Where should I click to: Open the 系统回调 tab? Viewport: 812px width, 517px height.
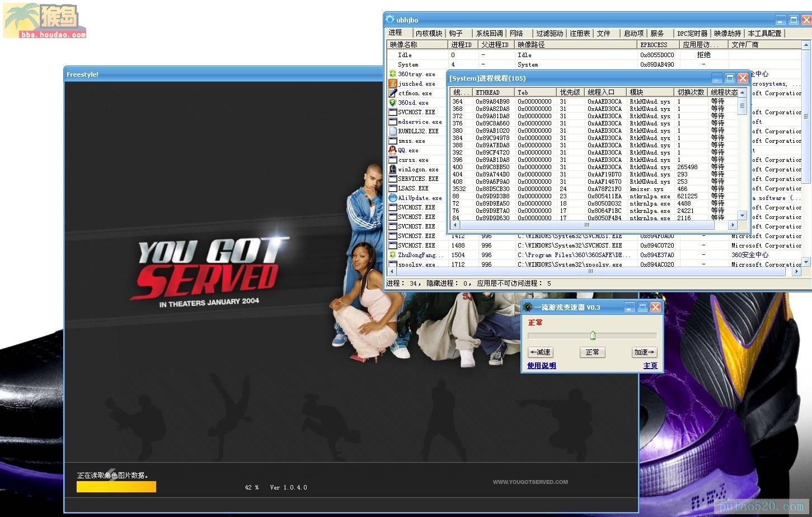pyautogui.click(x=490, y=33)
